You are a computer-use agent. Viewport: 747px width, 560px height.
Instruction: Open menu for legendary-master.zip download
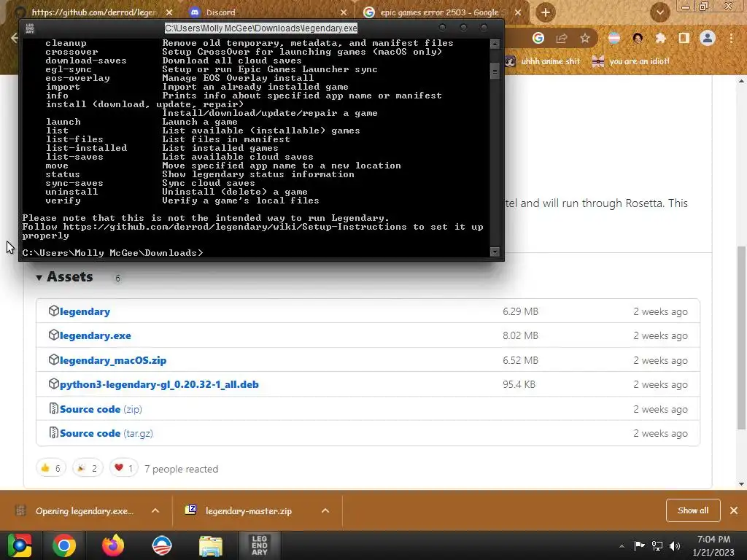(325, 510)
